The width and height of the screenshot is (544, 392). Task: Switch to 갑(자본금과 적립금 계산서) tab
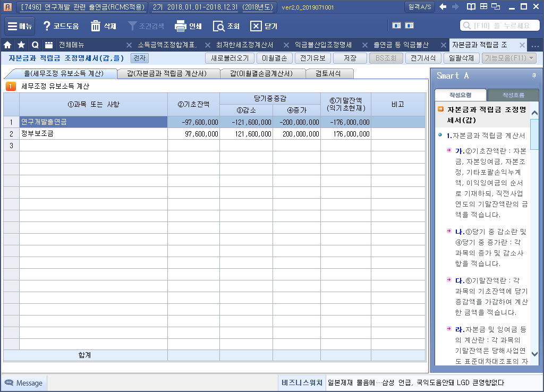tap(166, 74)
